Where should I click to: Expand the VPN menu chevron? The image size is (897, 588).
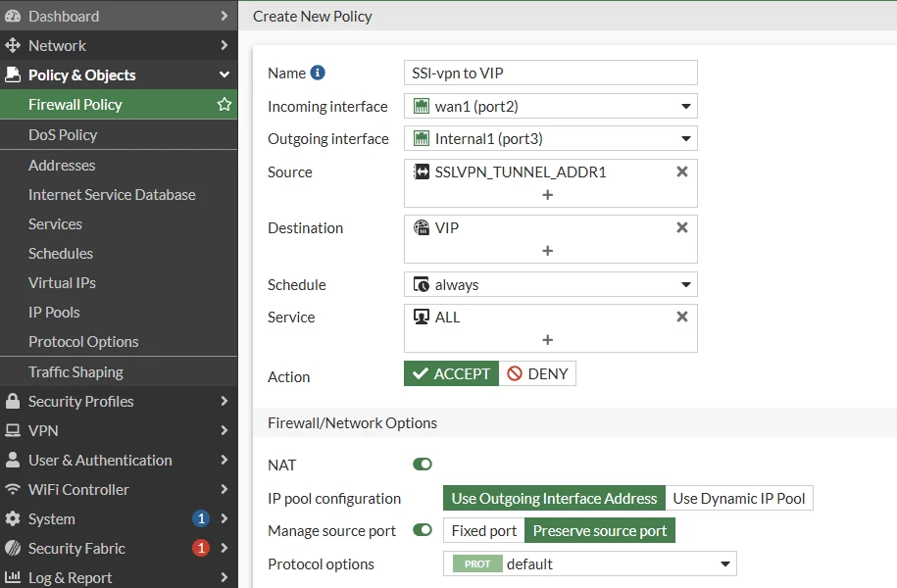[x=224, y=430]
